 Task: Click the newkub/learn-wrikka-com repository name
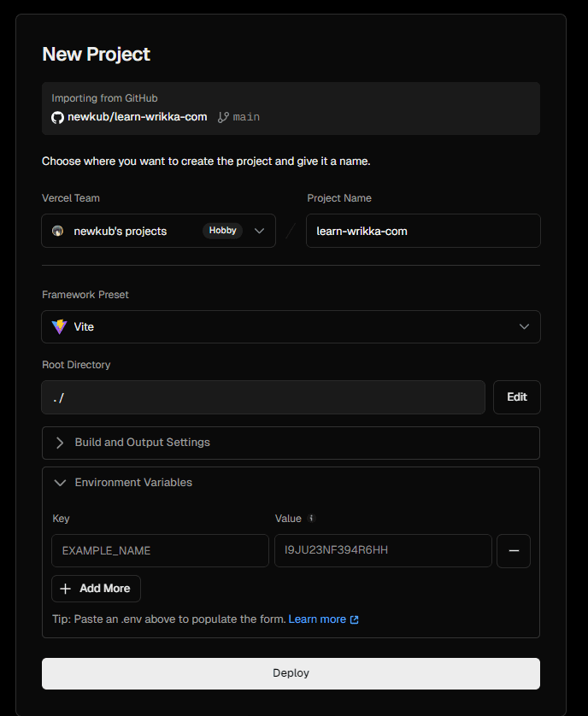coord(137,117)
